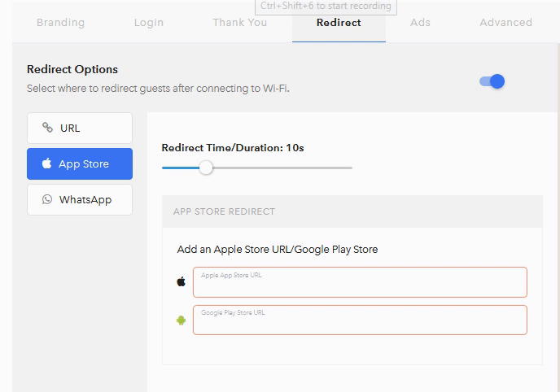Choose the WhatsApp redirect option text
This screenshot has width=560, height=392.
click(85, 199)
